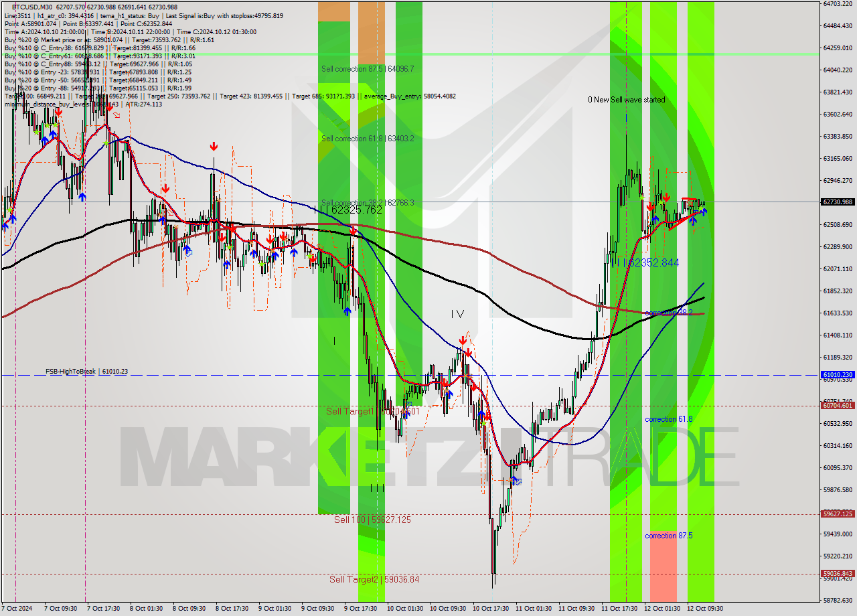Click the 'Sell correction 38.2 | 62766.3' label
The image size is (857, 616).
368,202
